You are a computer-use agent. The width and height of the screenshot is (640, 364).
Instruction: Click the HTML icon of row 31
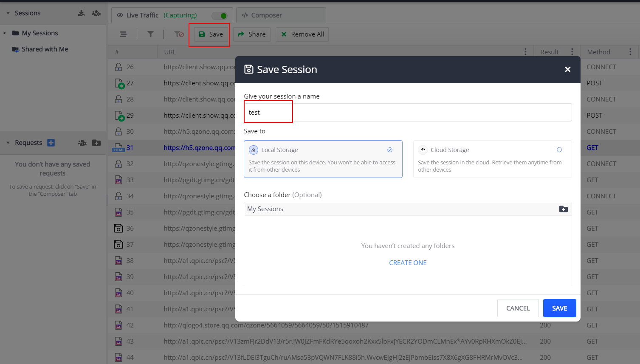tap(118, 148)
